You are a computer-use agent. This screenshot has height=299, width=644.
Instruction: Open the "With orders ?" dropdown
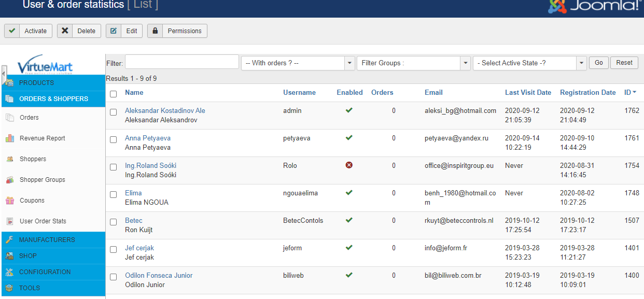[298, 63]
